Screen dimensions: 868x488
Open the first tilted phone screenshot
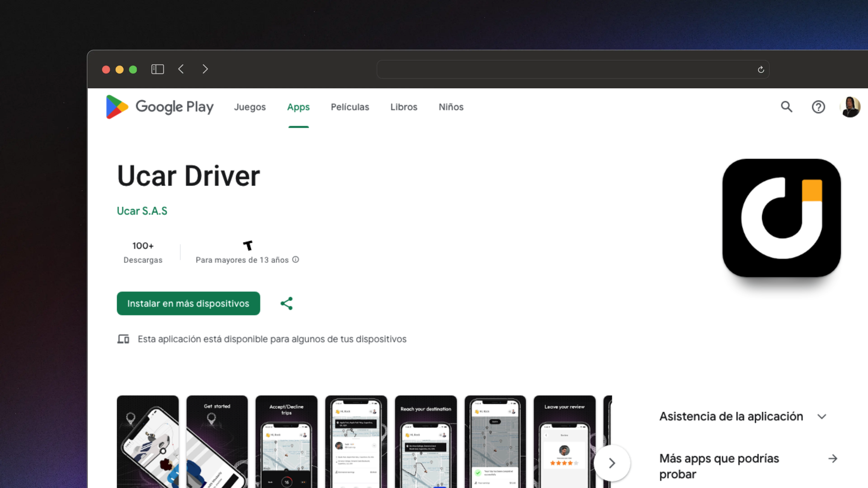pos(148,441)
